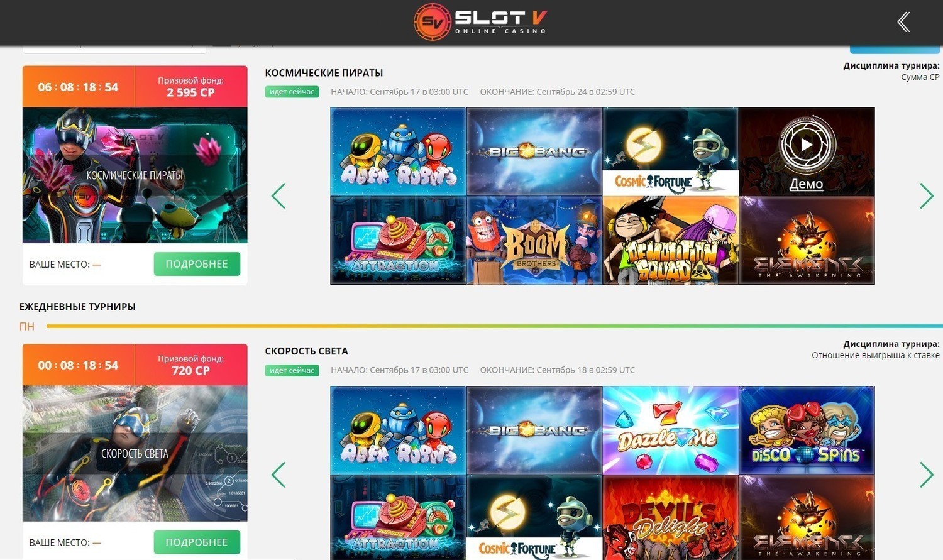Image resolution: width=943 pixels, height=560 pixels.
Task: Launch the Disco Spins slot thumbnail
Action: pos(807,430)
